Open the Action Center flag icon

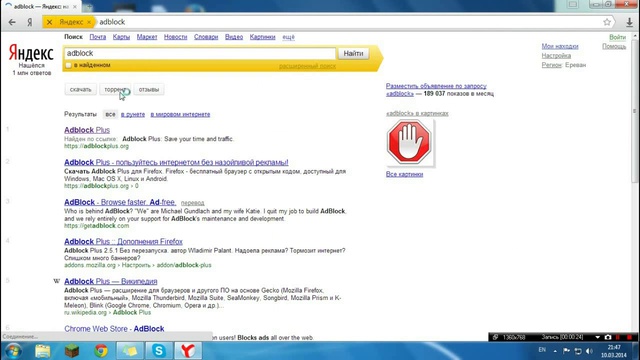coord(566,351)
